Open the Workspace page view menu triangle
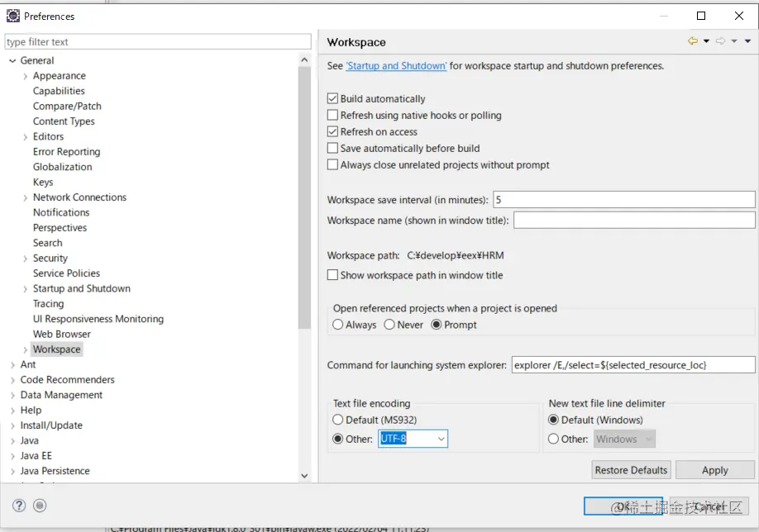The height and width of the screenshot is (532, 759). pos(748,41)
